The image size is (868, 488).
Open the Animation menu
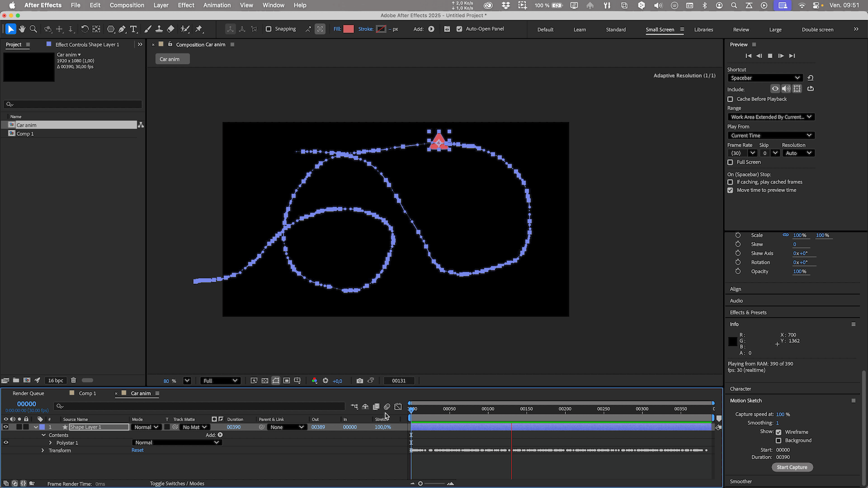pyautogui.click(x=217, y=5)
